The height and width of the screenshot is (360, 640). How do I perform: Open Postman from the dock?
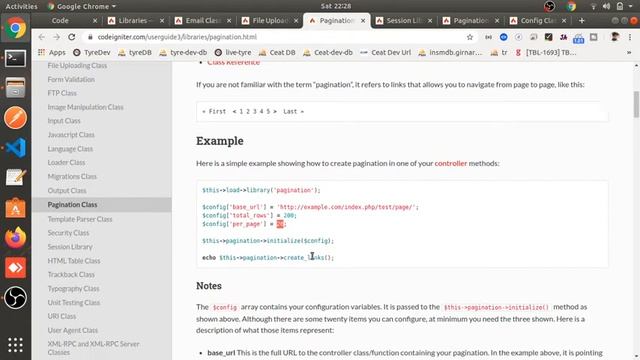pyautogui.click(x=16, y=118)
